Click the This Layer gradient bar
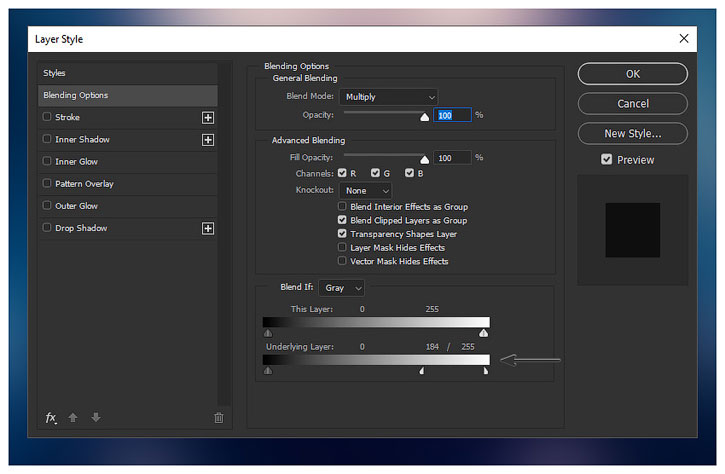 click(376, 322)
